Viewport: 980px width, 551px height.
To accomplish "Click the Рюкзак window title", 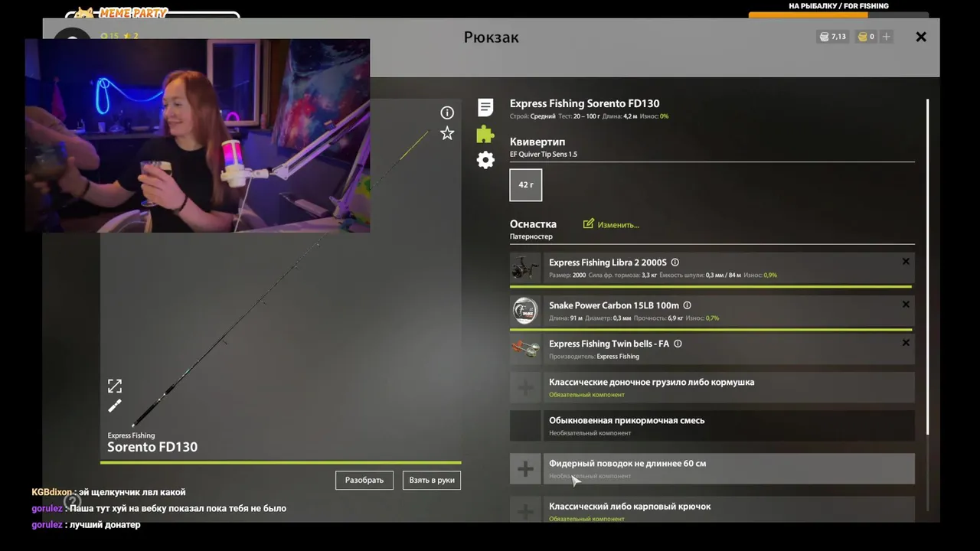I will [492, 37].
